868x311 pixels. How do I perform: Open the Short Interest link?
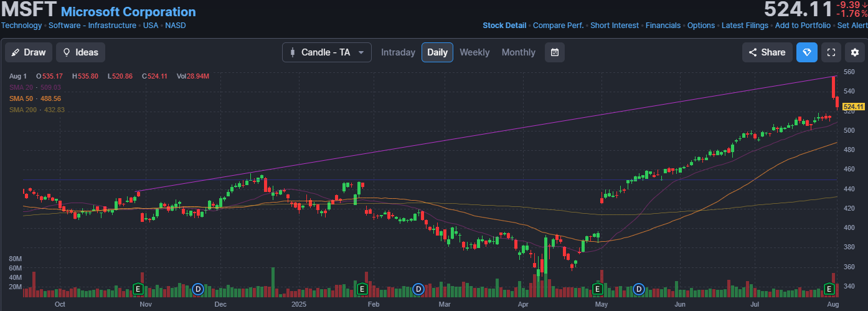614,26
